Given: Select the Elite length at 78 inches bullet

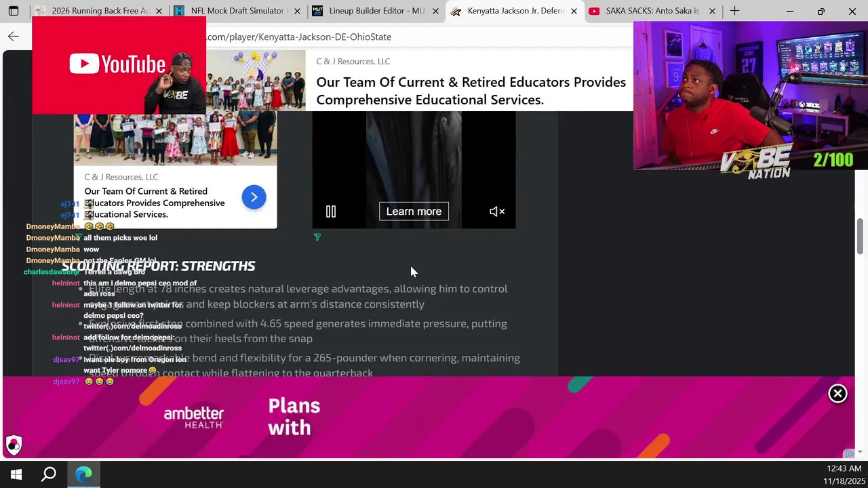Looking at the screenshot, I should (298, 296).
